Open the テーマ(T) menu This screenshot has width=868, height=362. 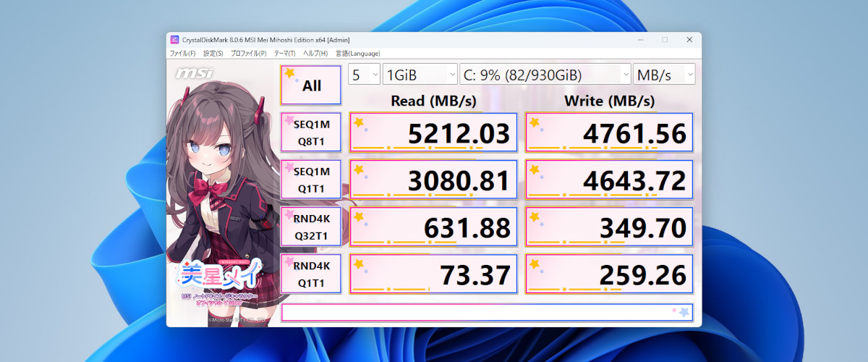click(x=284, y=53)
